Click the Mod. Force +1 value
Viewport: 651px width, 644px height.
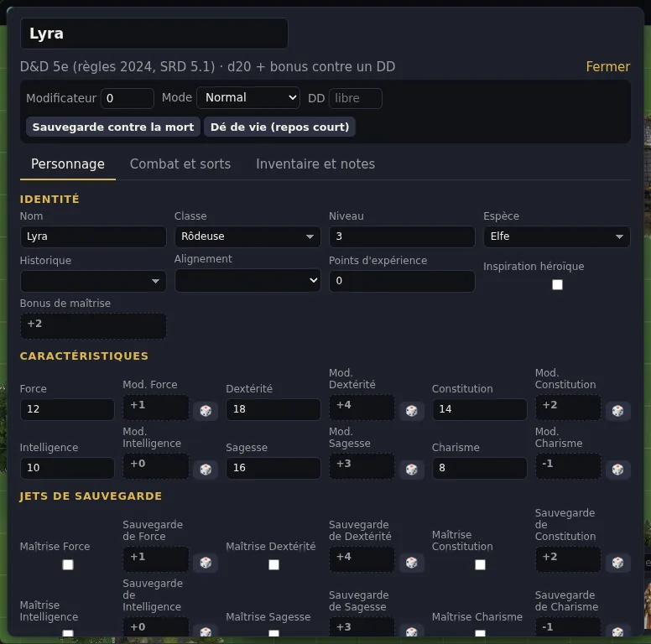[x=156, y=407]
